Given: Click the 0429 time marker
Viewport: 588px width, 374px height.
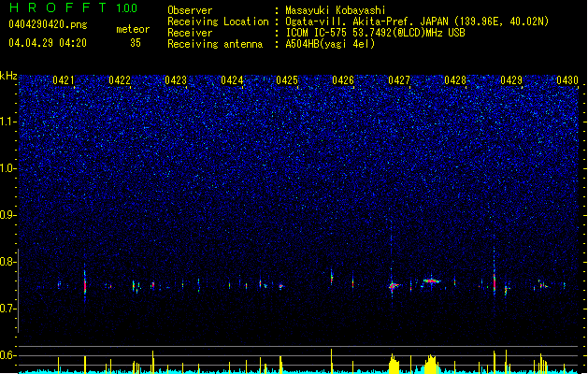Looking at the screenshot, I should point(511,80).
